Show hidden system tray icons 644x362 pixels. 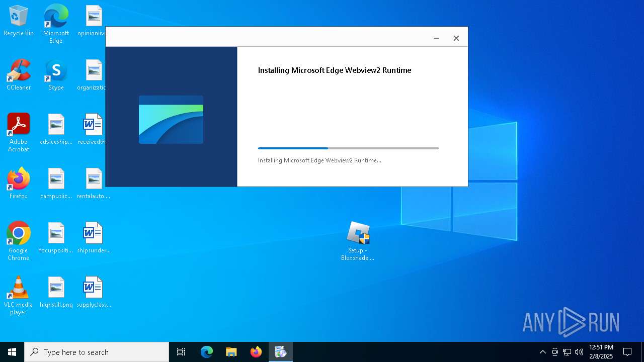[x=542, y=352]
